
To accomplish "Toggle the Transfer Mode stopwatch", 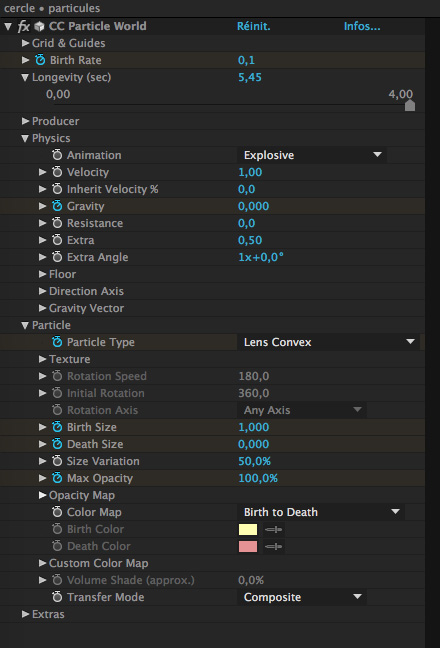I will pos(57,597).
